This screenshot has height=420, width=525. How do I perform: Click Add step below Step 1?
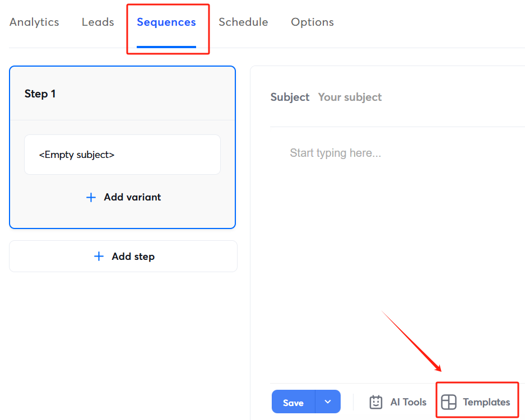click(x=123, y=256)
